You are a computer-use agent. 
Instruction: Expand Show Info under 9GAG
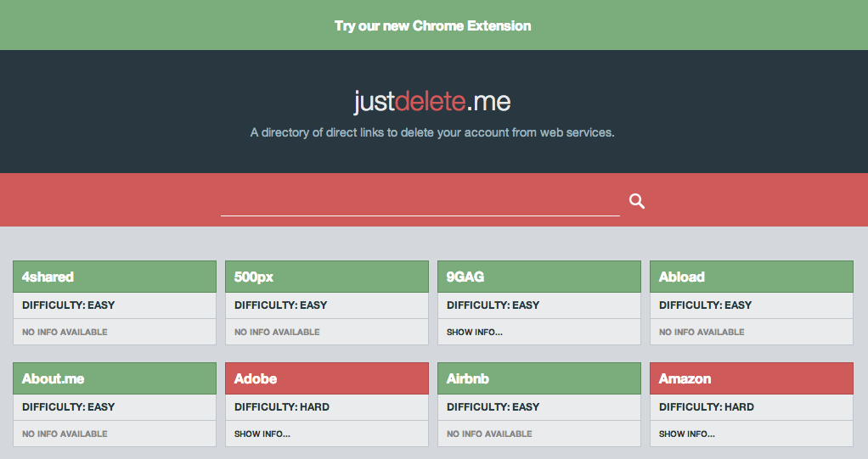click(x=475, y=333)
